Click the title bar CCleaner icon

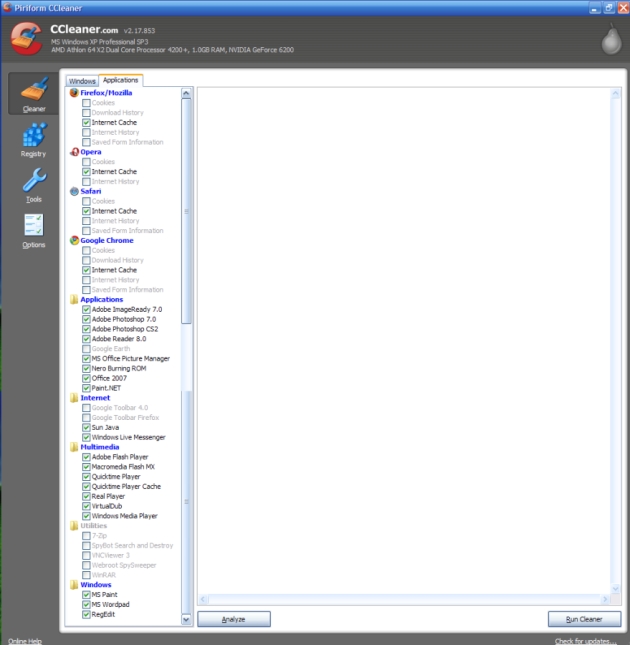click(7, 7)
